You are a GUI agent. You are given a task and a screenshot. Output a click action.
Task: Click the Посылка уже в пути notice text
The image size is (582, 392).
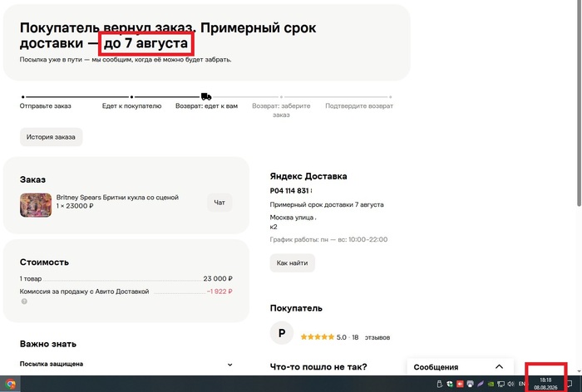click(x=126, y=59)
